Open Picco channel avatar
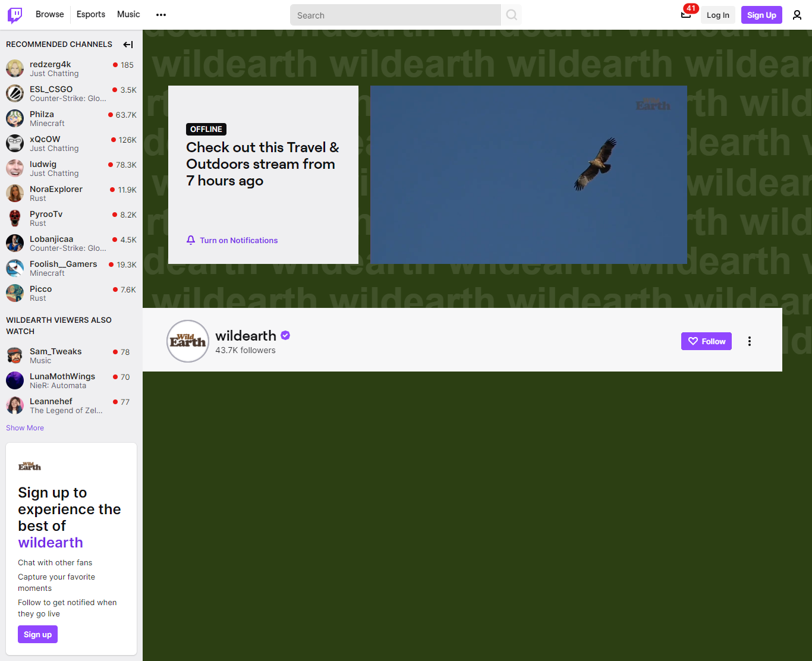This screenshot has width=812, height=661. tap(15, 293)
